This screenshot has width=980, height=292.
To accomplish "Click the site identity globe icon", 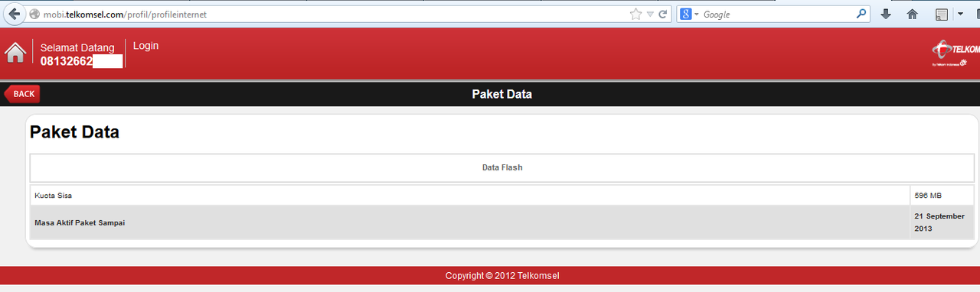I will pyautogui.click(x=34, y=15).
